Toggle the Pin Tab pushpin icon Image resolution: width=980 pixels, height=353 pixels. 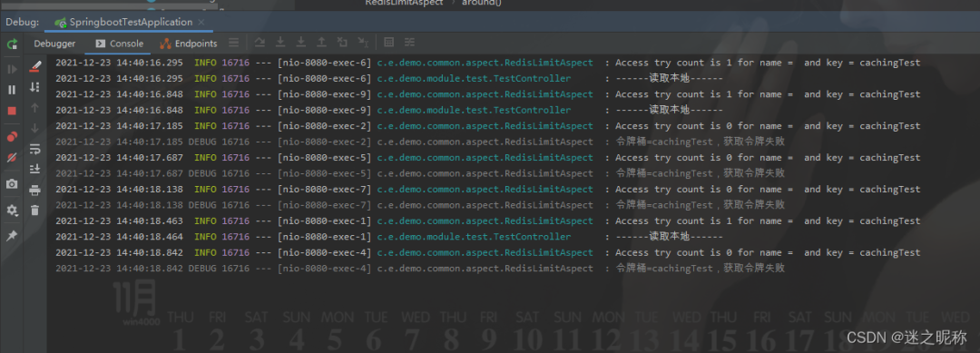pyautogui.click(x=12, y=236)
